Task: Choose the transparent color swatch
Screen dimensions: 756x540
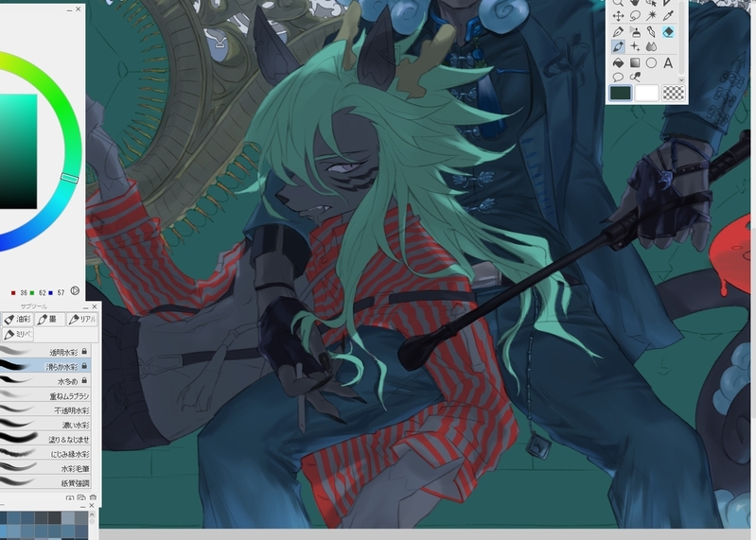Action: tap(673, 93)
